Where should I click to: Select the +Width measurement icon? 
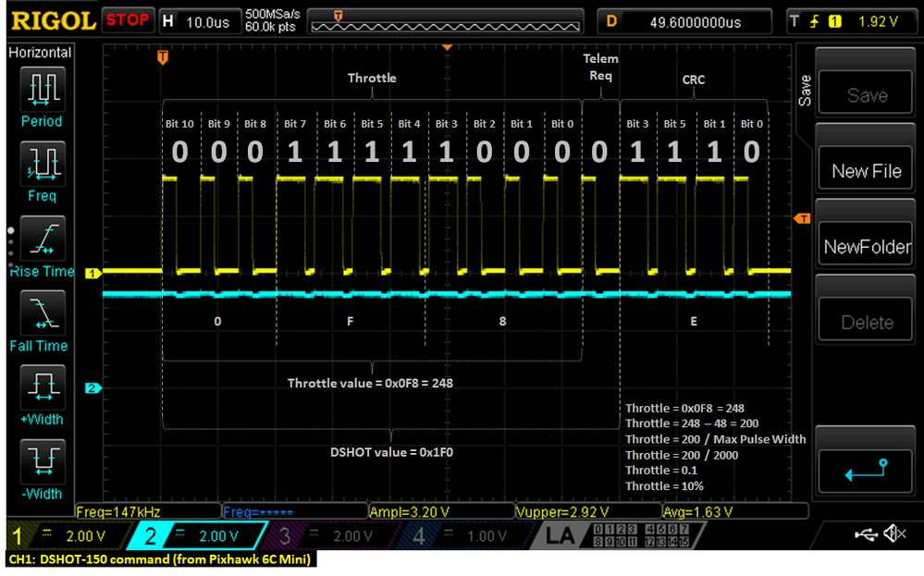point(43,387)
